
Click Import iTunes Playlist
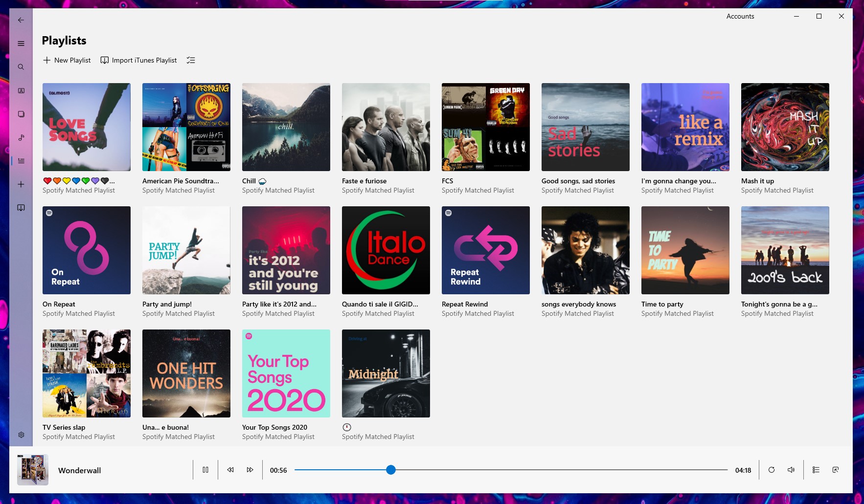pyautogui.click(x=139, y=60)
